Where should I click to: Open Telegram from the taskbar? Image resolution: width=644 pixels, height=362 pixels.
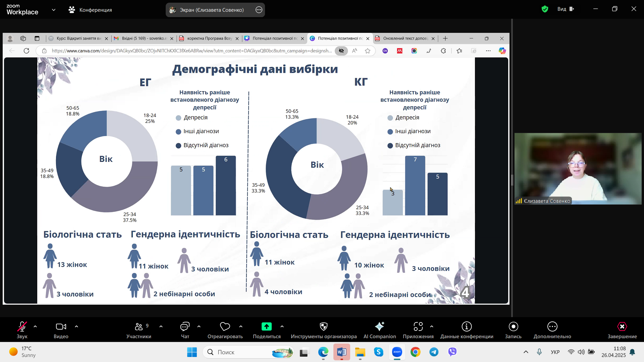pos(434,352)
